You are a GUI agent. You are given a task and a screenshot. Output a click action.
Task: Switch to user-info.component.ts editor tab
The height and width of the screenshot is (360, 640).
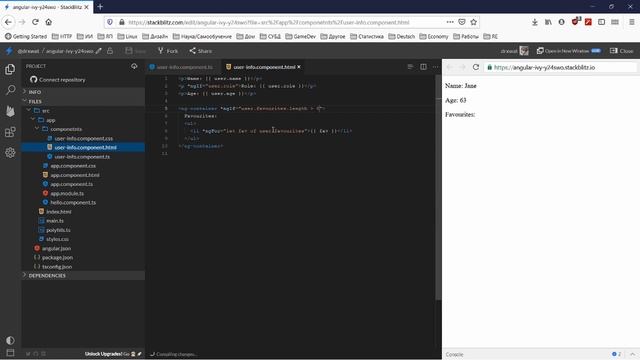[183, 67]
